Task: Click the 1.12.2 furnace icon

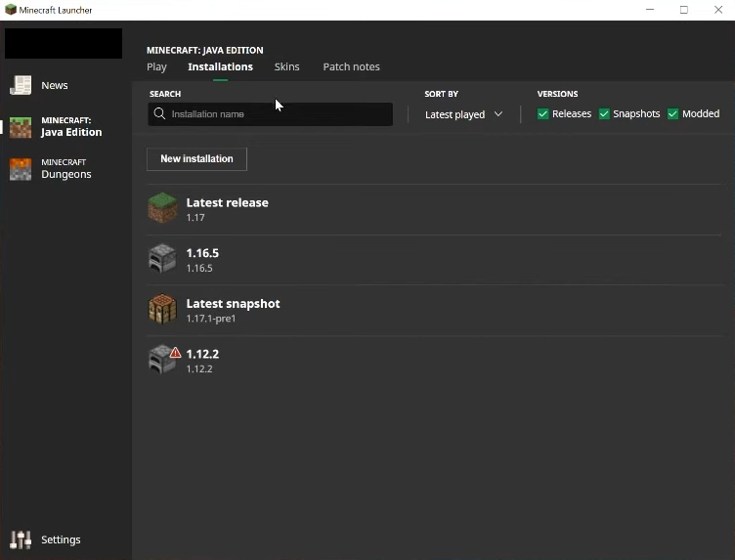Action: [x=161, y=360]
